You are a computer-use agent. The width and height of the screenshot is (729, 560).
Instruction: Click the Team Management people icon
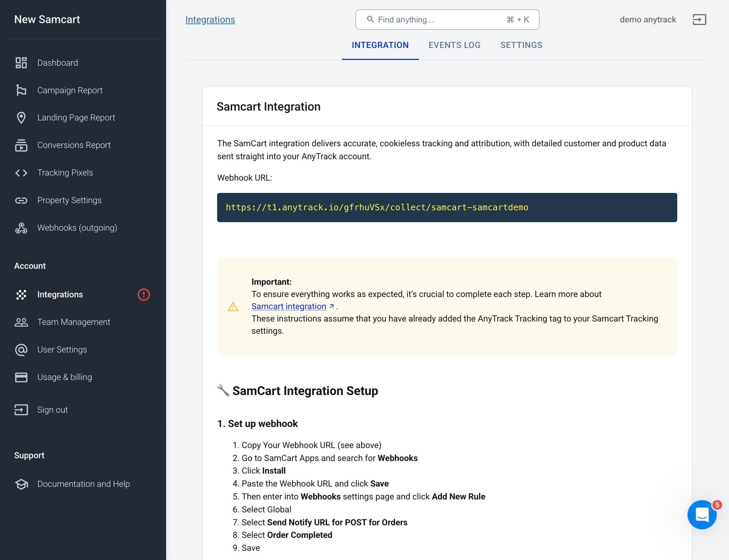point(21,322)
